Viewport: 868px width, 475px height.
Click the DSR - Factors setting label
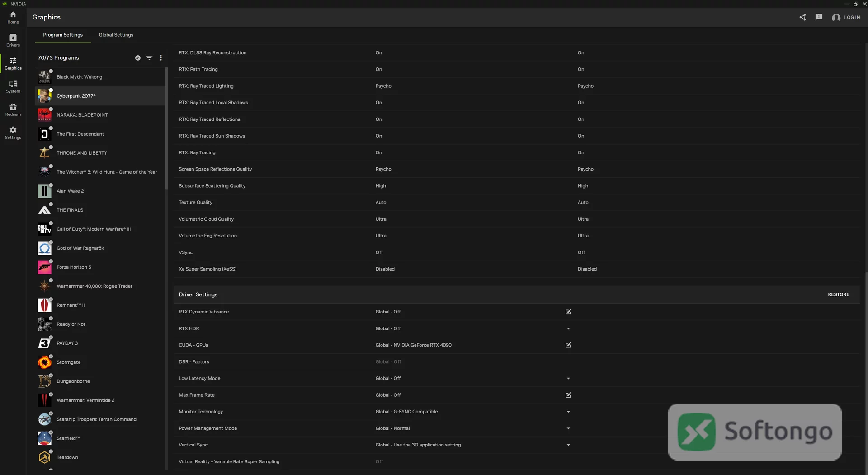pyautogui.click(x=193, y=362)
